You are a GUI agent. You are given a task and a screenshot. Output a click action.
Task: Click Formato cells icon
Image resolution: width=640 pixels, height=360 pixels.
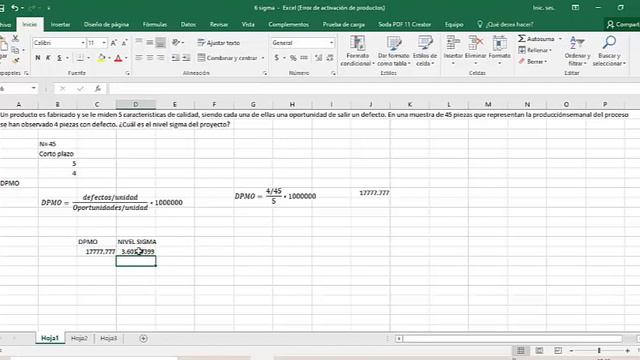pos(499,50)
